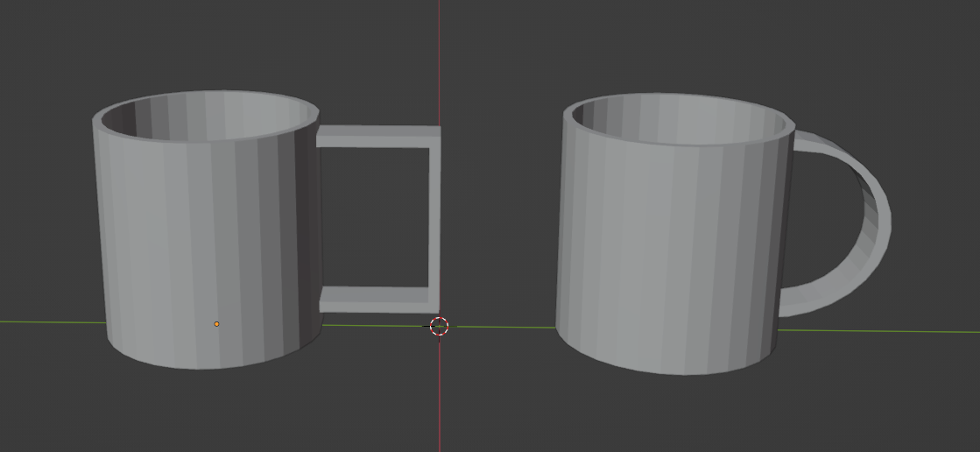980x452 pixels.
Task: Click the empty gap inside the square handle
Action: [x=375, y=217]
